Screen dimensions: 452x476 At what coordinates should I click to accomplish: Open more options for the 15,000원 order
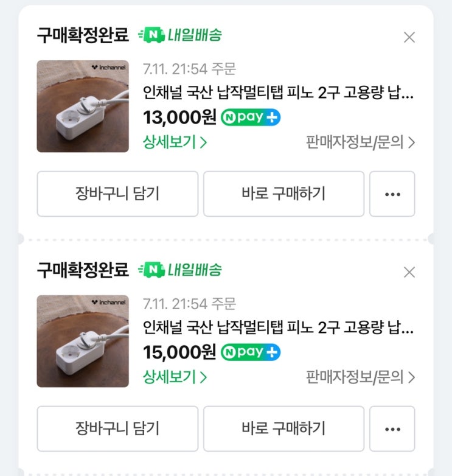(392, 429)
